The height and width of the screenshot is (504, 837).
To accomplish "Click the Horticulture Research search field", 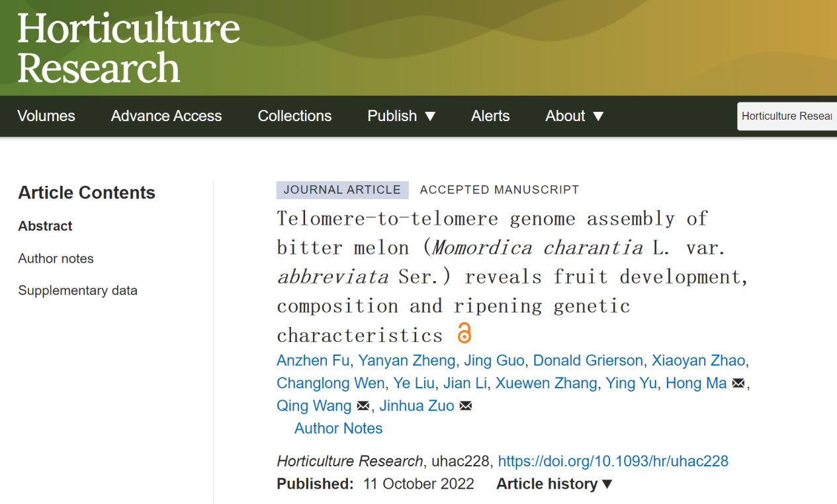I will [786, 116].
